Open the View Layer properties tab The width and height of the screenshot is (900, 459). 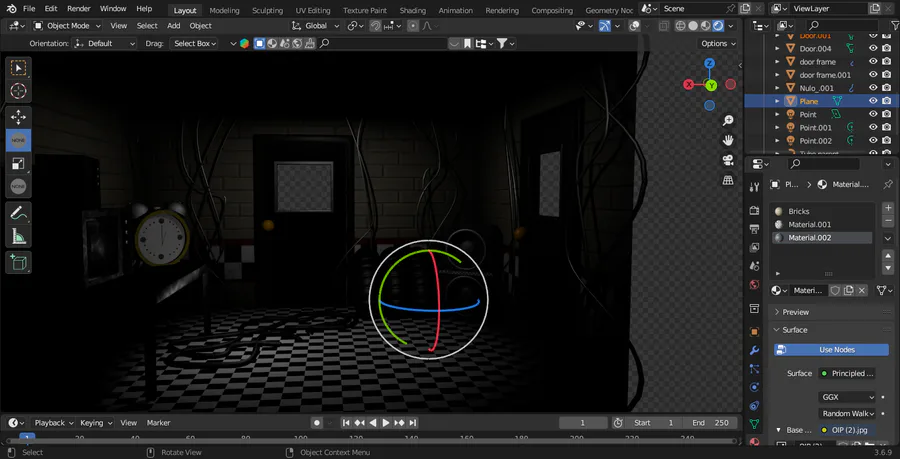pos(755,248)
